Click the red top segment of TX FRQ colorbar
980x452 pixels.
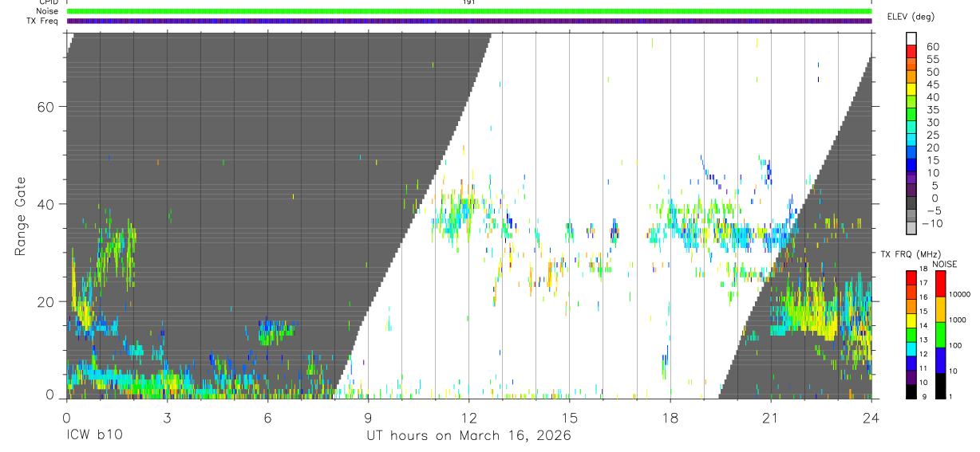coord(911,278)
